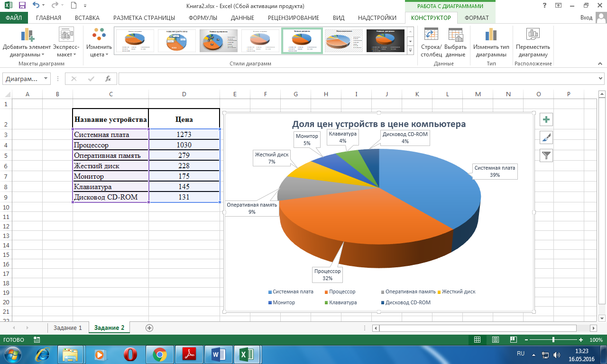Click the Вход sign-in link
Image resolution: width=607 pixels, height=364 pixels.
tap(587, 18)
